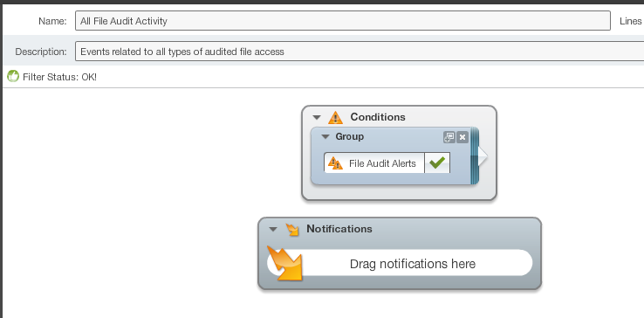
Task: Click the add nested group icon in Group header
Action: pos(449,137)
